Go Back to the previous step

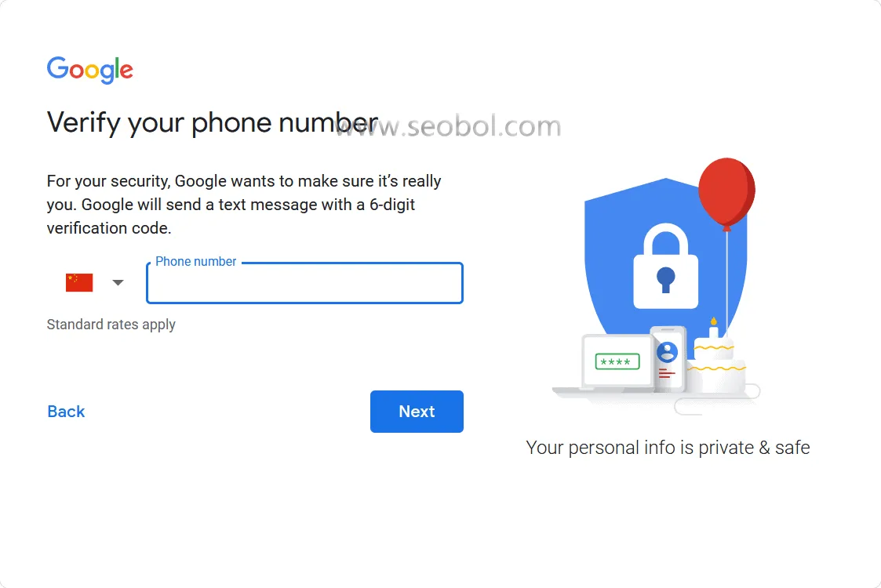pyautogui.click(x=67, y=412)
